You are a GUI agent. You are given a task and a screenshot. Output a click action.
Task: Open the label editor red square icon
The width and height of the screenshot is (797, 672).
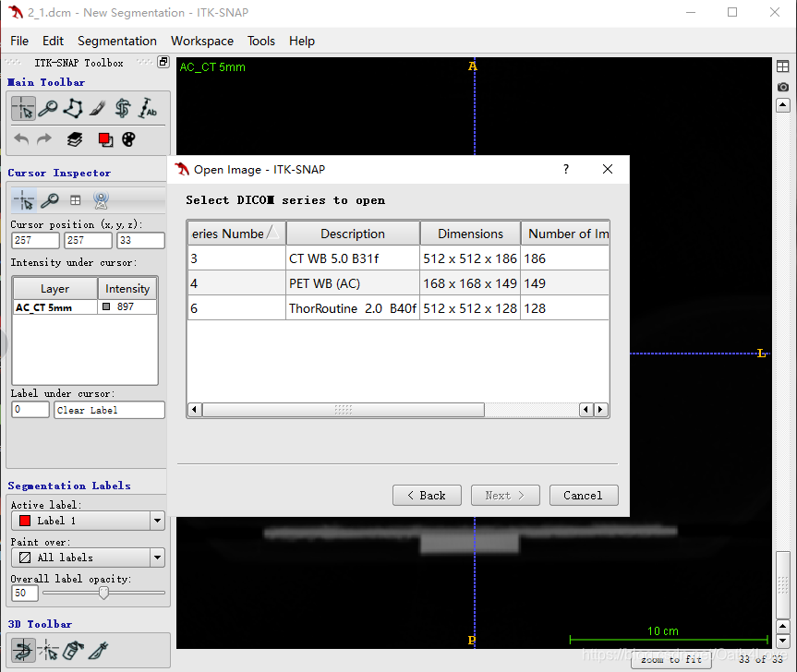click(x=105, y=139)
